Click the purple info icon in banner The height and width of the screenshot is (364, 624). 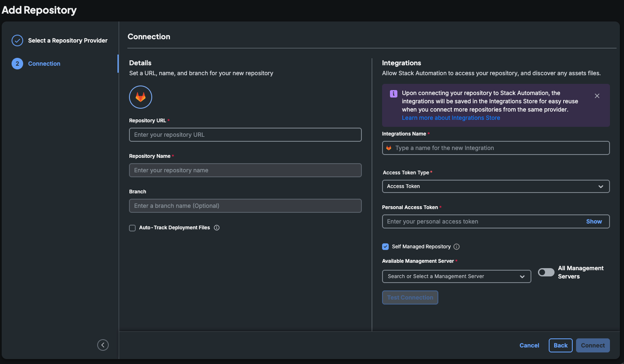[x=394, y=94]
